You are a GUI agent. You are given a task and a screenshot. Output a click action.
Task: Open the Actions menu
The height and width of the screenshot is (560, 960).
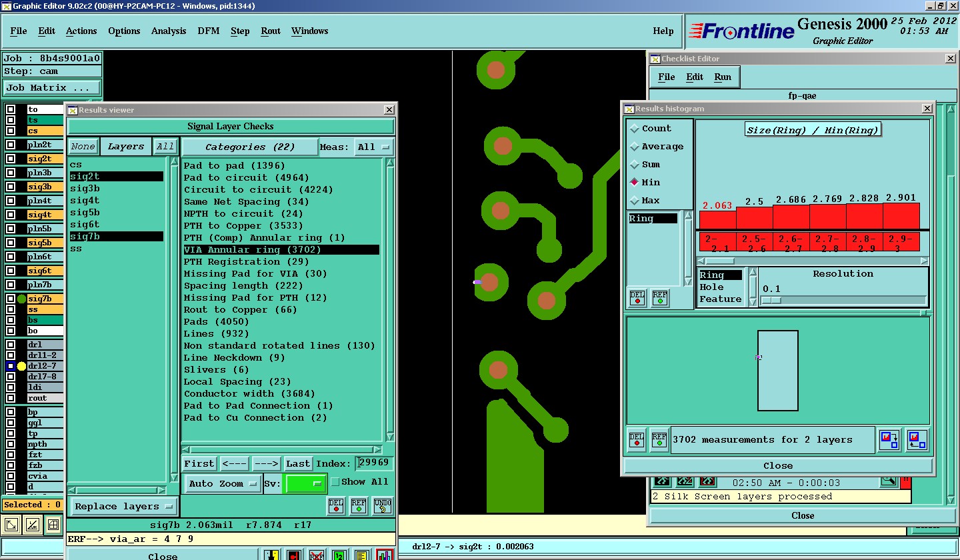point(81,31)
